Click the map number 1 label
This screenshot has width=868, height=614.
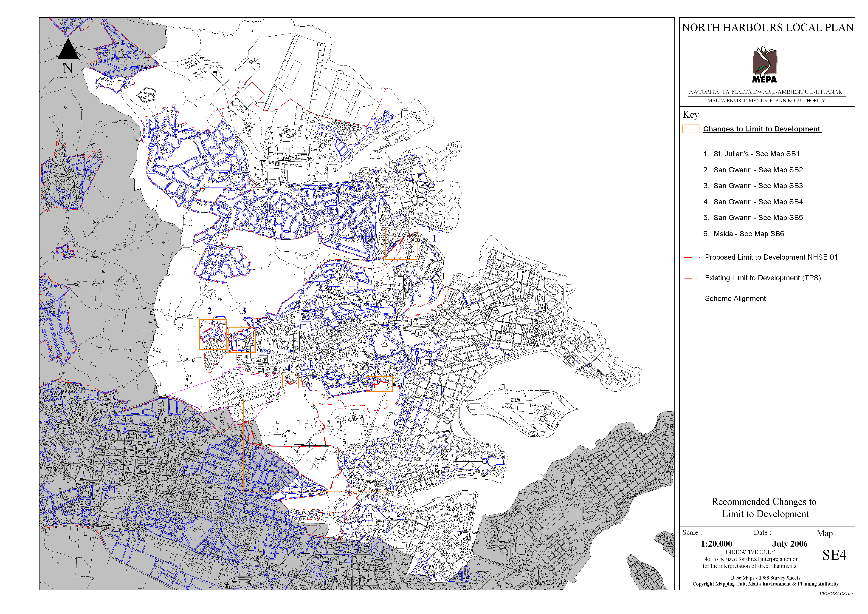point(434,238)
